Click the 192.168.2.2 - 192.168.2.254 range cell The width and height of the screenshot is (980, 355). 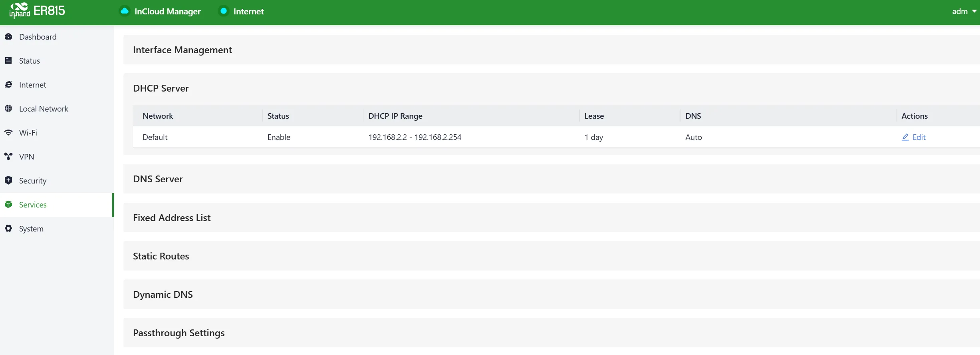coord(415,137)
